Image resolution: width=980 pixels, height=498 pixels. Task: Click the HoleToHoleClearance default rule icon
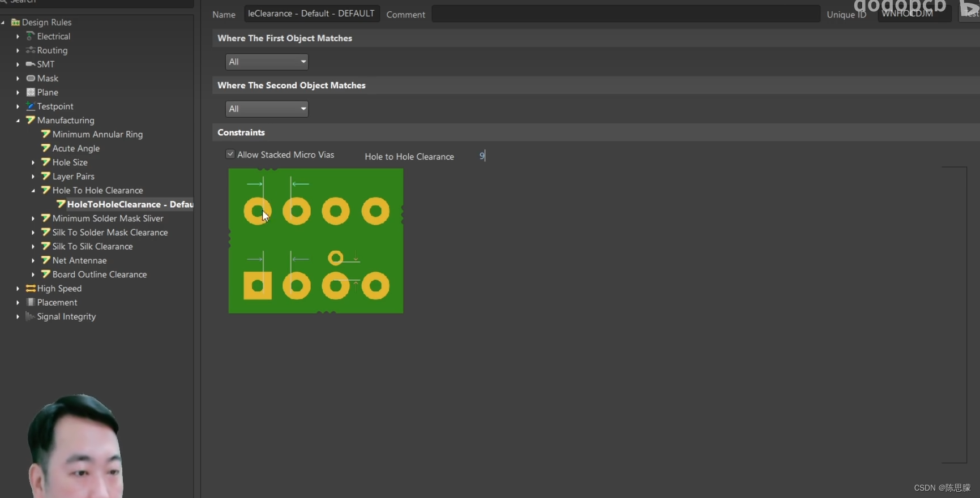(61, 204)
